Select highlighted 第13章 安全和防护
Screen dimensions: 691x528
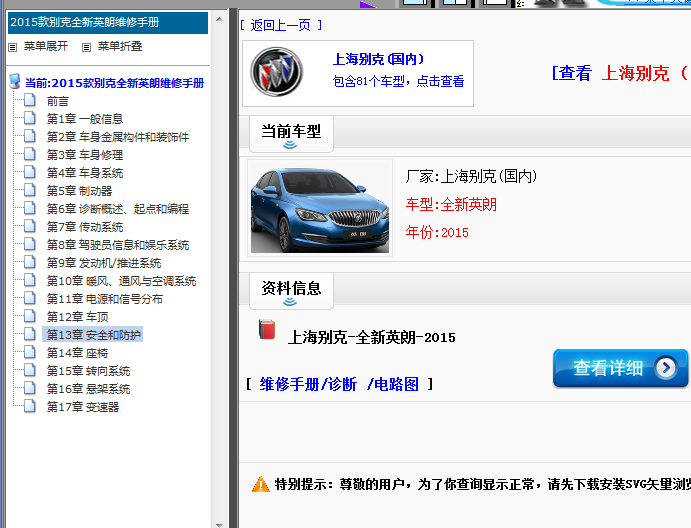[x=93, y=335]
